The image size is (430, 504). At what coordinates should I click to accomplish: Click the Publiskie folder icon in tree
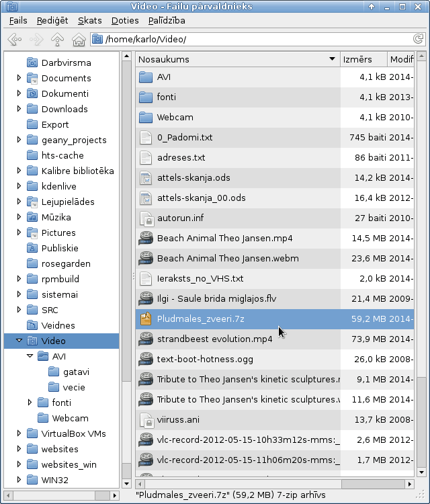click(32, 248)
